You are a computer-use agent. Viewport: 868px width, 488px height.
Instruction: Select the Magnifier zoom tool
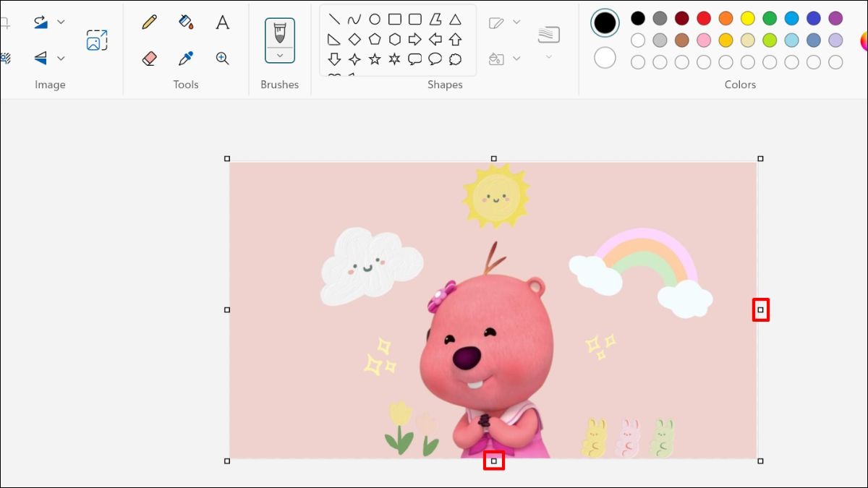tap(223, 59)
